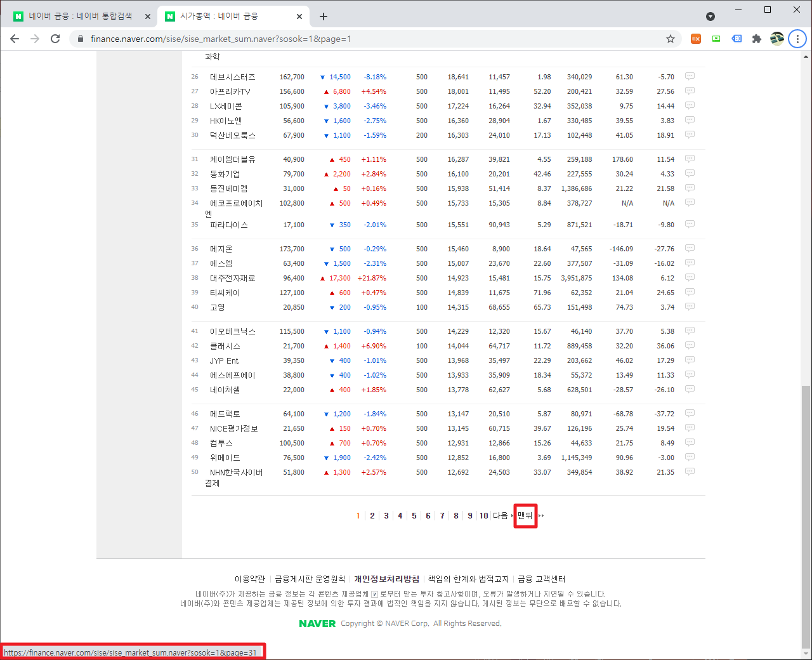
Task: Open discussion icon for 위메이드 row
Action: [x=690, y=457]
